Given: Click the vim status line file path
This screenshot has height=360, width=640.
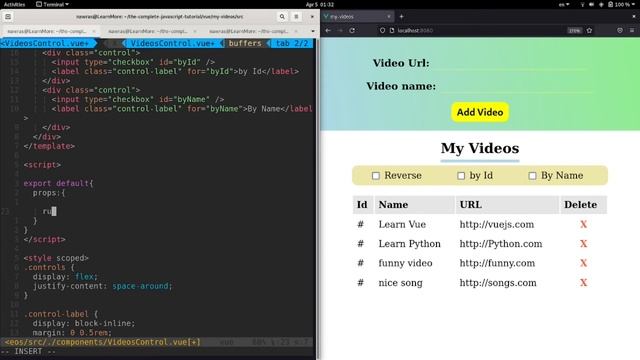Looking at the screenshot, I should coord(102,342).
